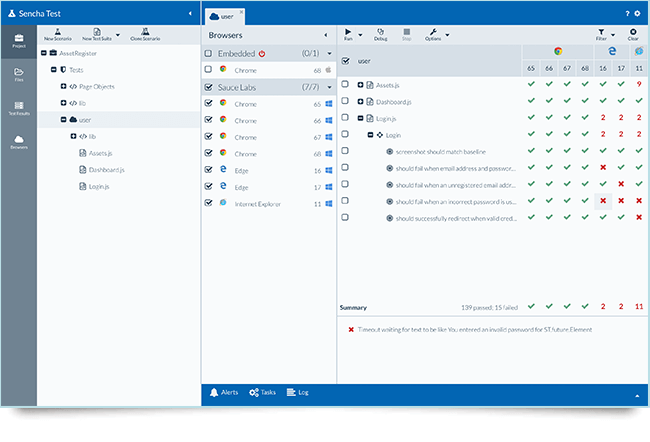Click the timeout error message
This screenshot has width=650, height=442.
pyautogui.click(x=475, y=330)
